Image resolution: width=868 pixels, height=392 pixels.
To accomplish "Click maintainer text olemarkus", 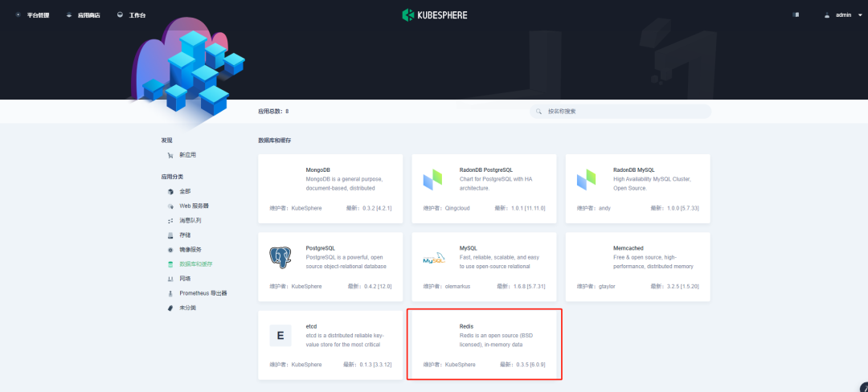I will [x=457, y=287].
